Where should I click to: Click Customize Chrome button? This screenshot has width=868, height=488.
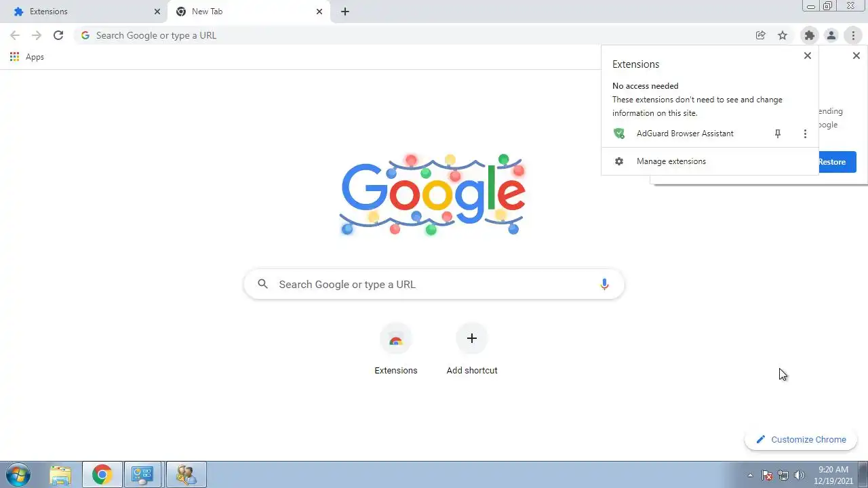point(801,439)
